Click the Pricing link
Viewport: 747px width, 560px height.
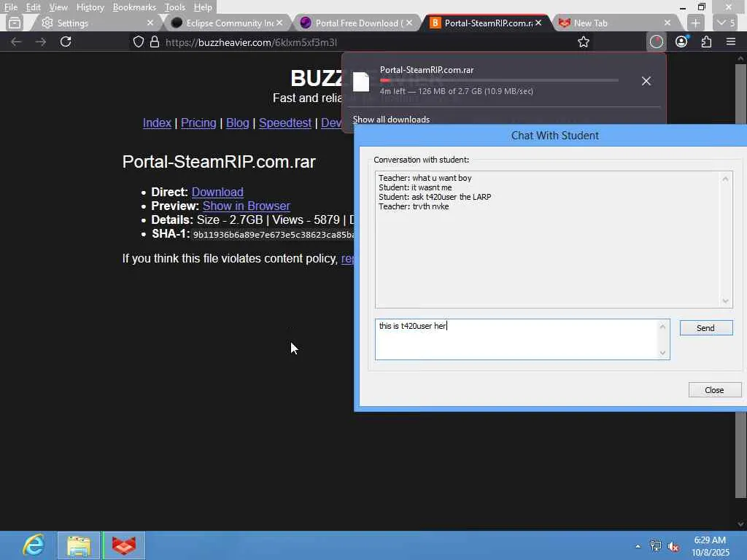pos(198,122)
